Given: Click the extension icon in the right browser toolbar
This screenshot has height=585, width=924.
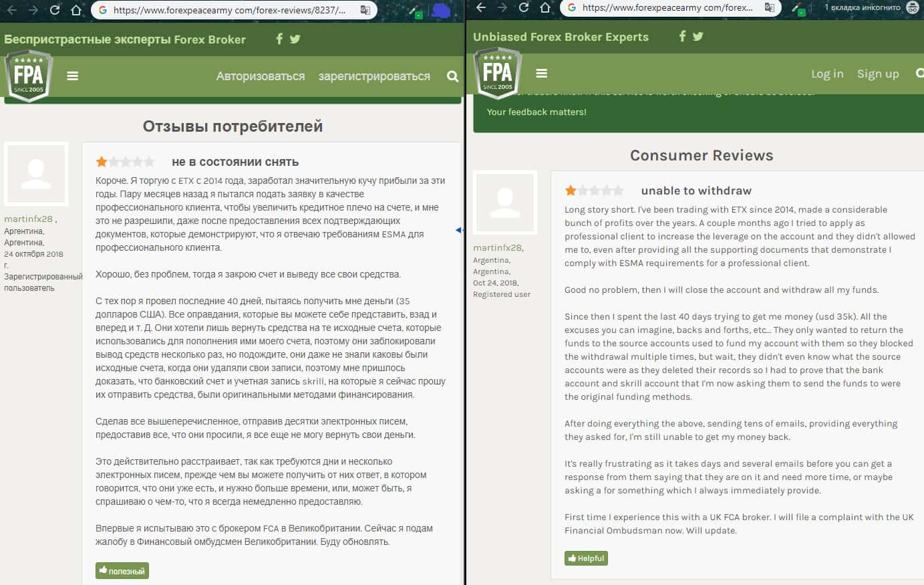Looking at the screenshot, I should click(x=797, y=9).
